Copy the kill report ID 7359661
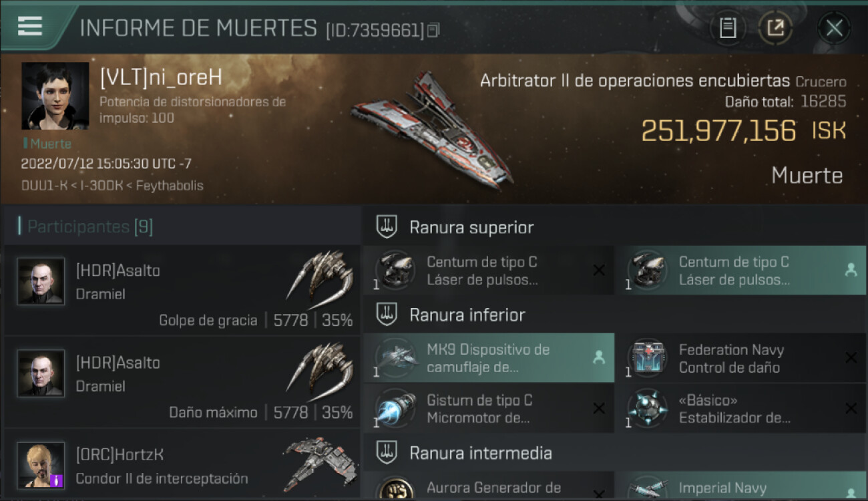This screenshot has width=868, height=501. point(433,30)
